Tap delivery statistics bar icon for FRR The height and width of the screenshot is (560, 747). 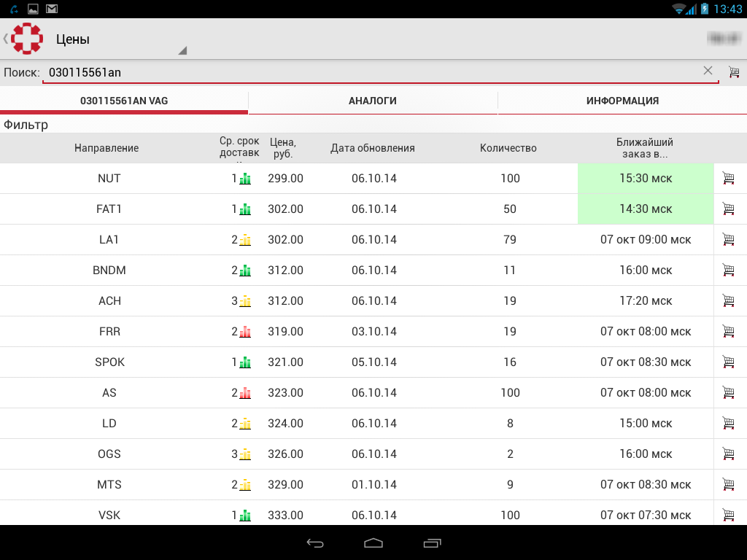[245, 332]
